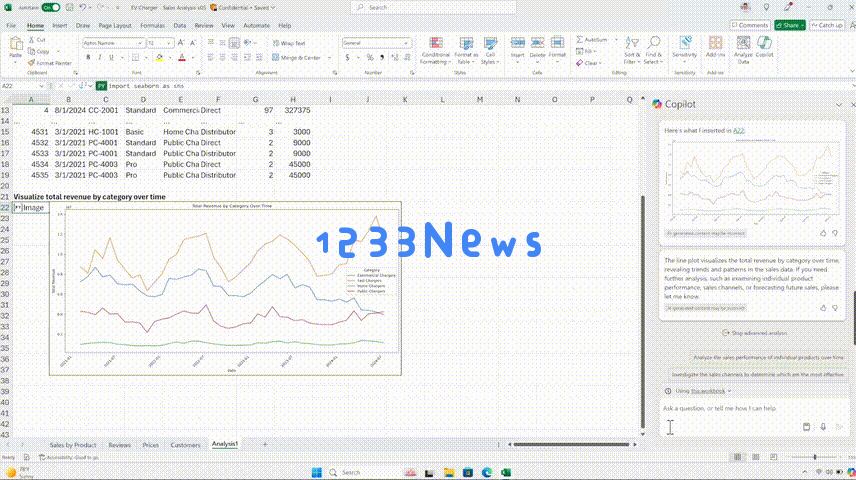Apply percent style formatting

click(x=370, y=57)
